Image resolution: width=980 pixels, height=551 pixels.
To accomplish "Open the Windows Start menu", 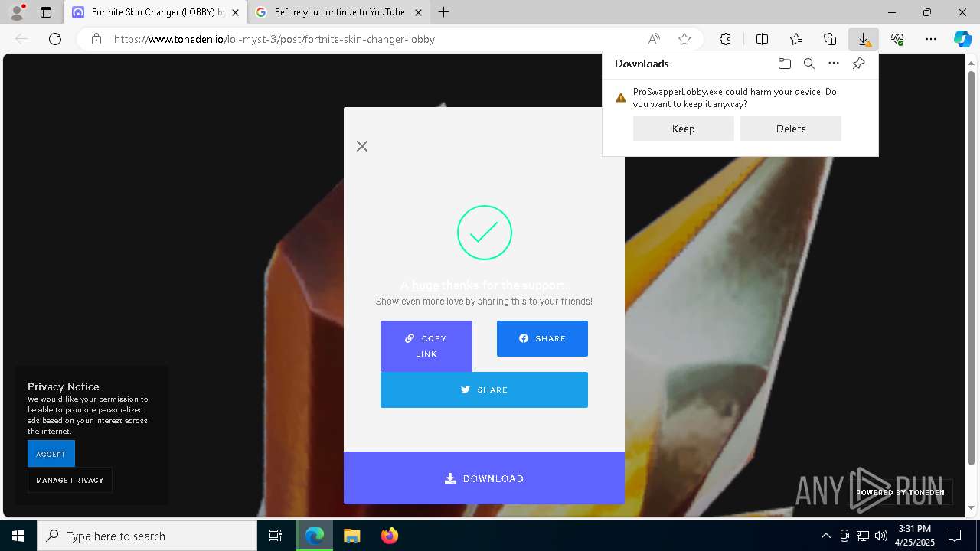I will [18, 536].
